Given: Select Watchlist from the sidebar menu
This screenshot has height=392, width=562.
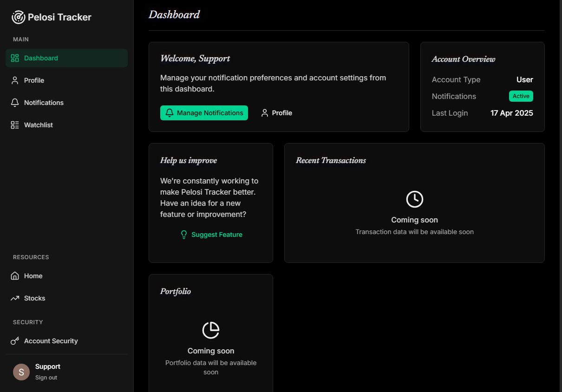Looking at the screenshot, I should pos(39,125).
